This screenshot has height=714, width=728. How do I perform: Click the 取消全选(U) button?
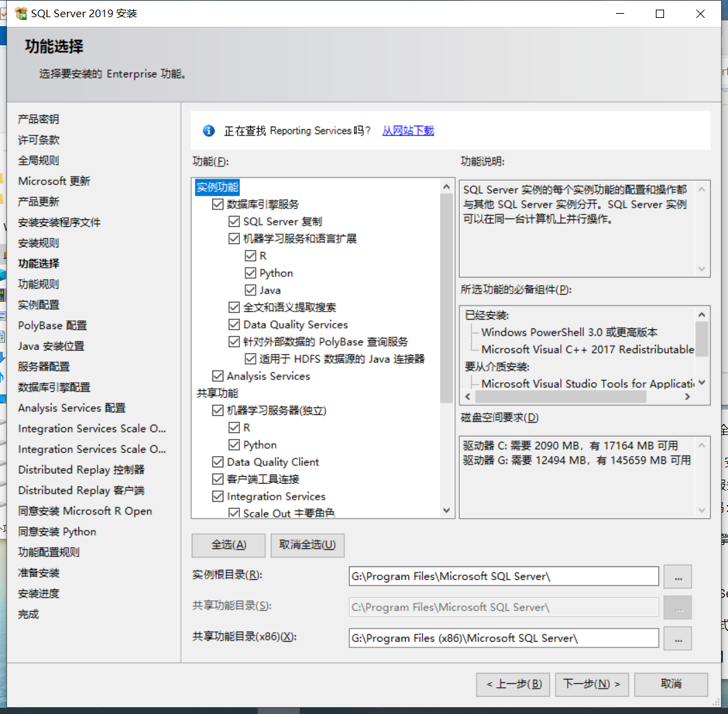click(x=307, y=545)
